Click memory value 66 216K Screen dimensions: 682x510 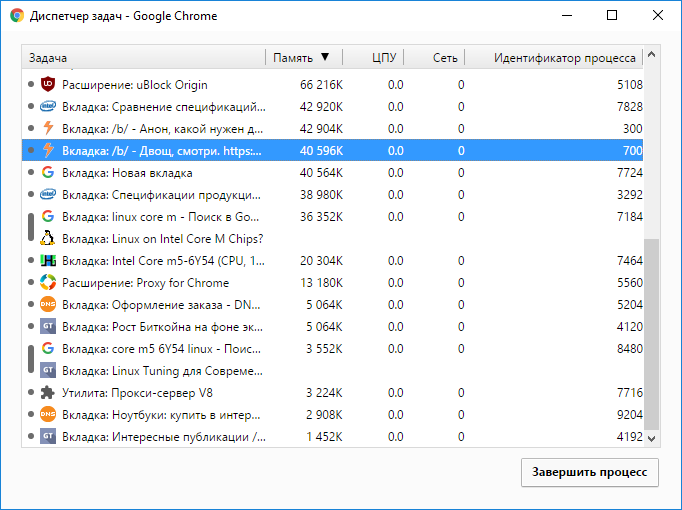pos(321,85)
